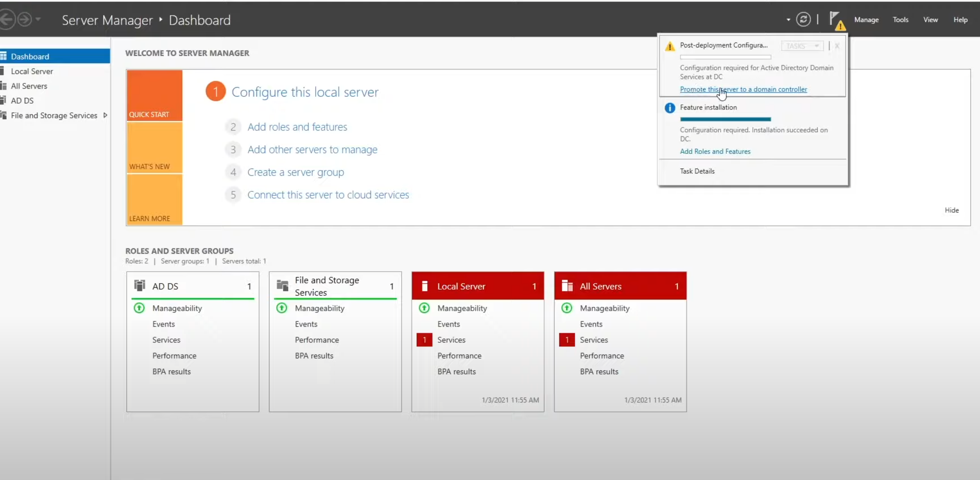Open the notifications flag with warning
The width and height of the screenshot is (980, 480).
[837, 21]
